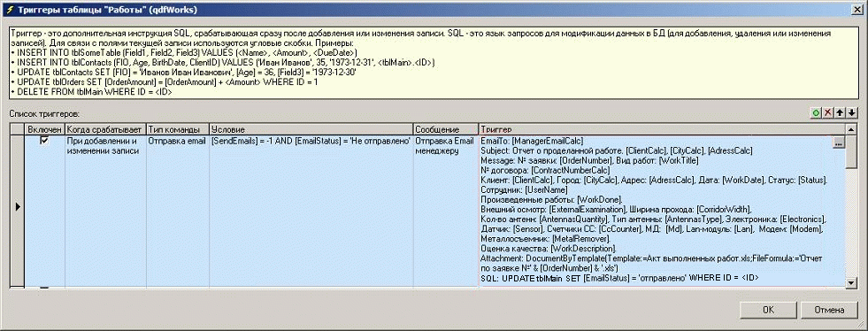The width and height of the screenshot is (868, 331).
Task: Click the lightning icon in the title bar
Action: (x=10, y=10)
